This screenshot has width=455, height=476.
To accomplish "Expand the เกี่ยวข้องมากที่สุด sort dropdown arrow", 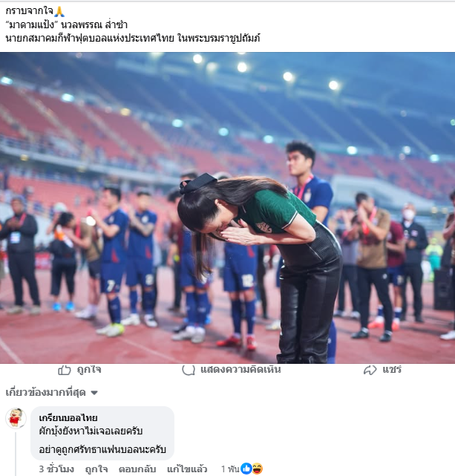I will [94, 393].
